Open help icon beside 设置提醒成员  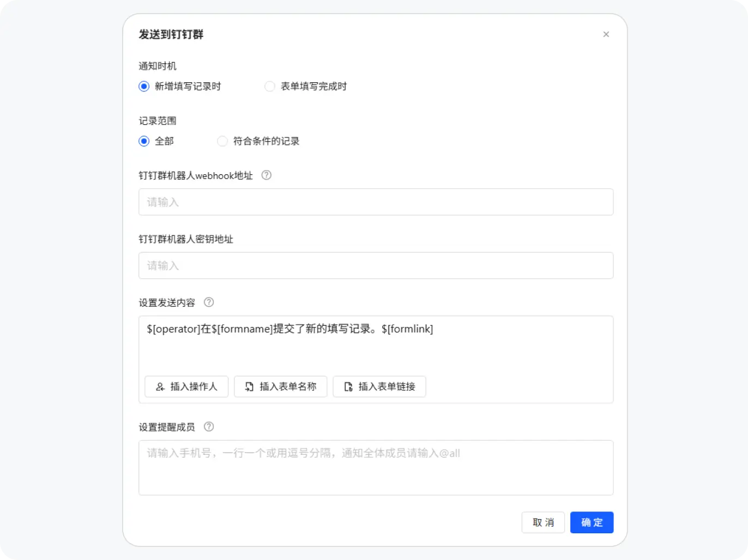point(209,427)
